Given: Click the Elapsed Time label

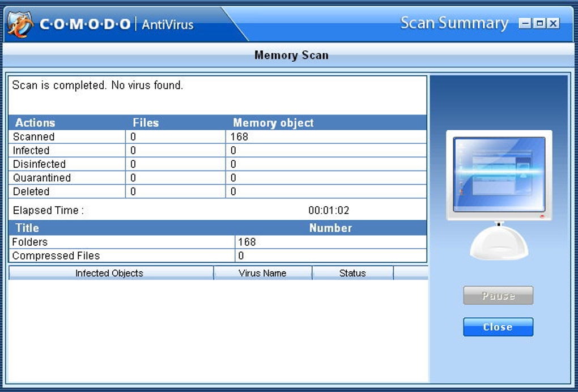Looking at the screenshot, I should [x=48, y=210].
